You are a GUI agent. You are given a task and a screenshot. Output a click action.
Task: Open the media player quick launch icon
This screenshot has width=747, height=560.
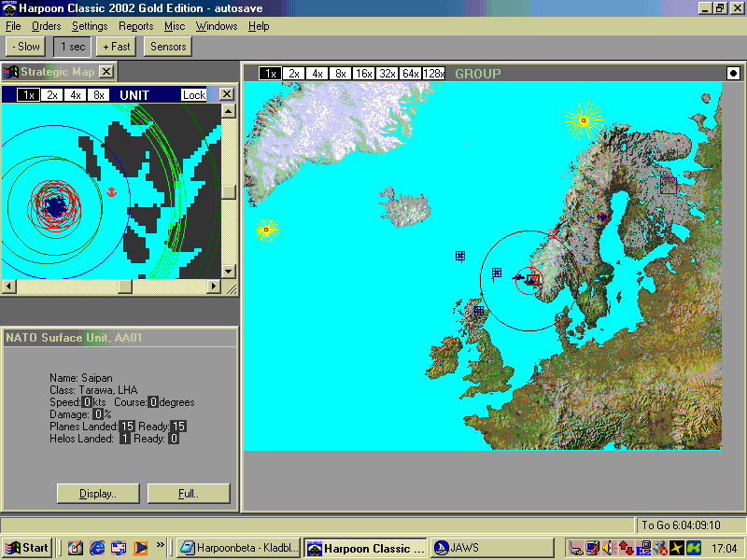coord(141,548)
